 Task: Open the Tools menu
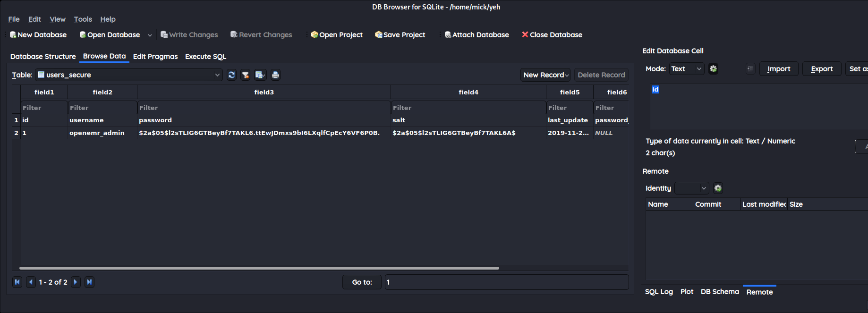pos(83,19)
